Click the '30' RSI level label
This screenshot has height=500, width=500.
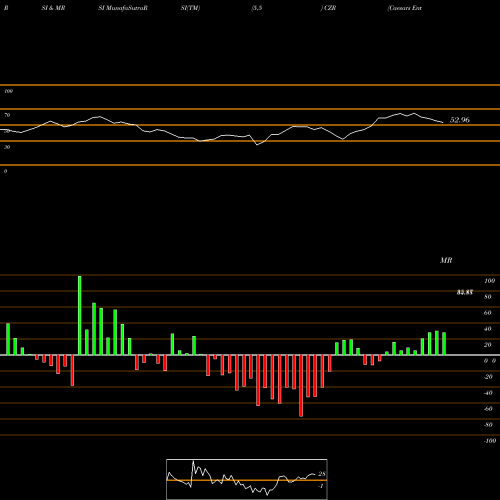click(x=7, y=147)
